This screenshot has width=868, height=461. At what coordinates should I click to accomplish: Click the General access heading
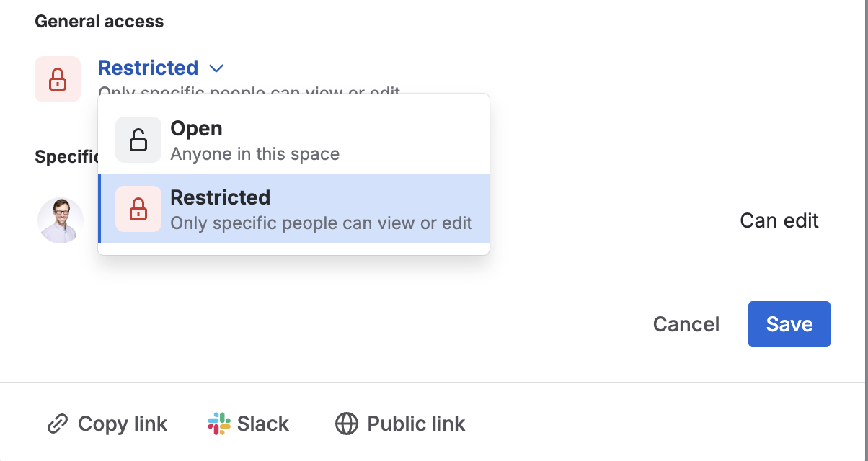(99, 22)
